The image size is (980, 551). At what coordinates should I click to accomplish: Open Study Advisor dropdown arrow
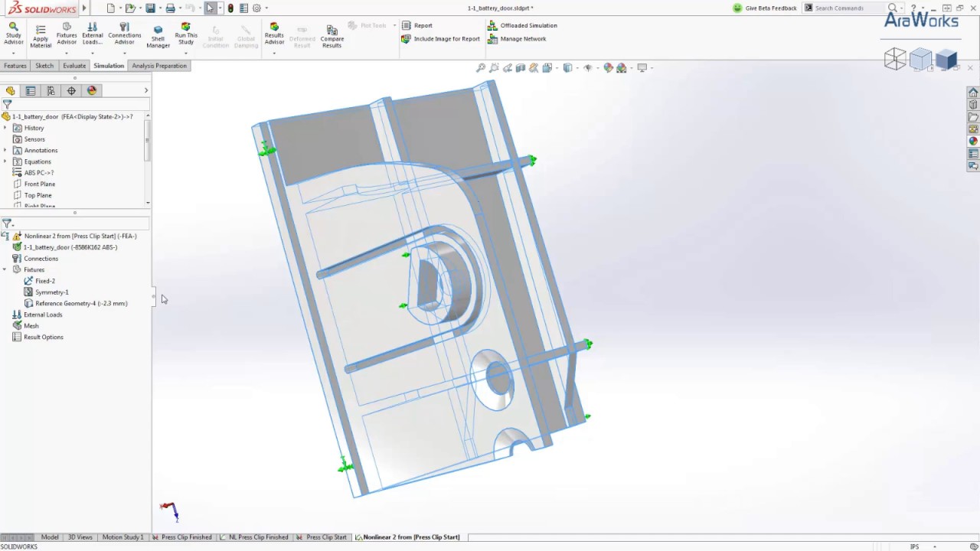click(x=13, y=54)
